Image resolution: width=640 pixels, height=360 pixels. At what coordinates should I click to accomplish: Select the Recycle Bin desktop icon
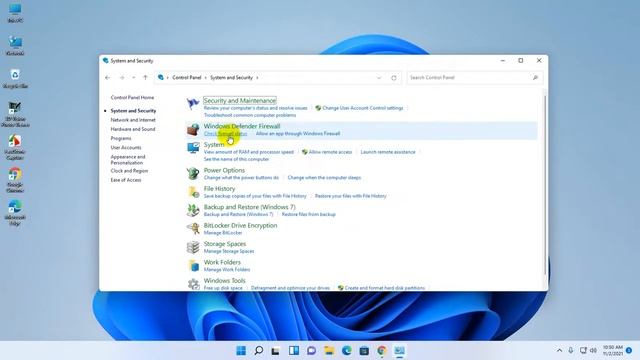[x=15, y=78]
